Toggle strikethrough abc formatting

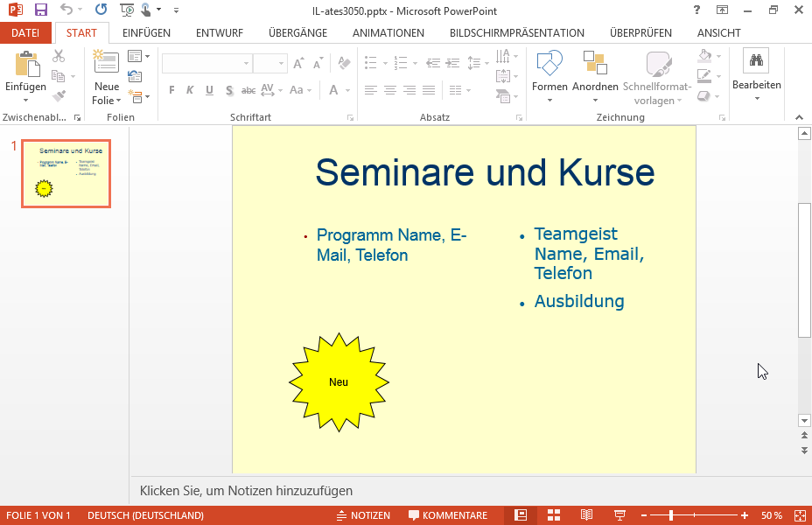point(248,90)
